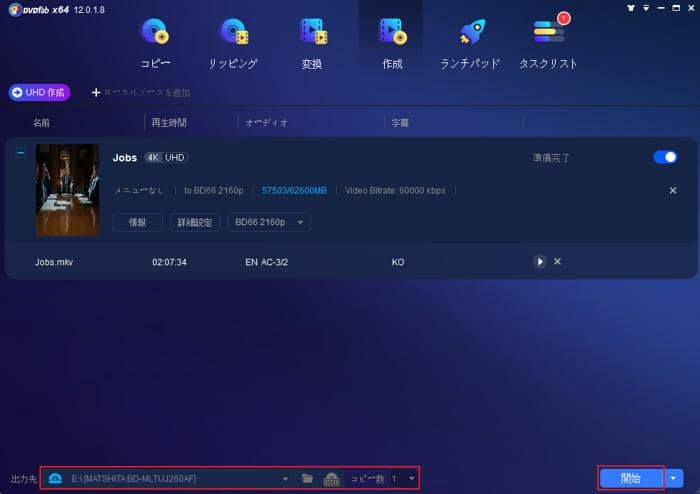Open 詳細設定 advanced settings

[x=195, y=222]
